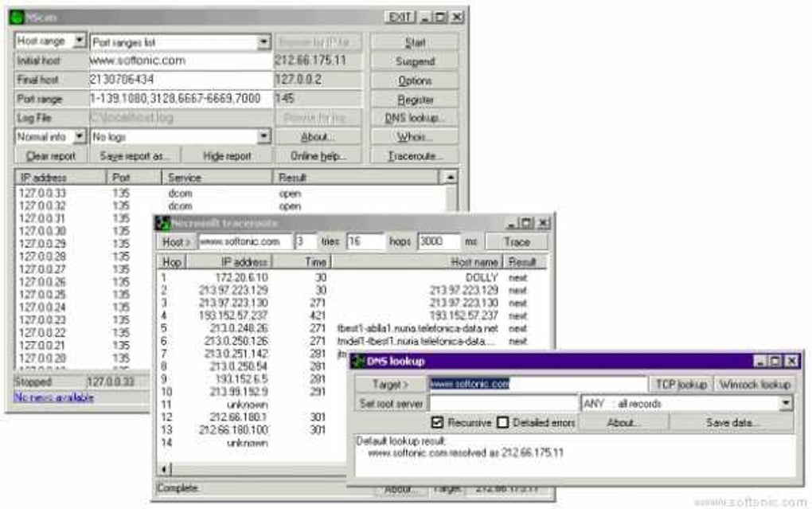812x509 pixels.
Task: Click the hops field showing 16
Action: point(365,241)
